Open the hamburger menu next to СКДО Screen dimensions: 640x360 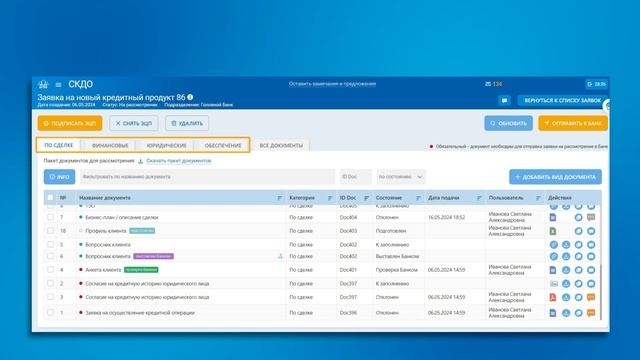point(58,84)
